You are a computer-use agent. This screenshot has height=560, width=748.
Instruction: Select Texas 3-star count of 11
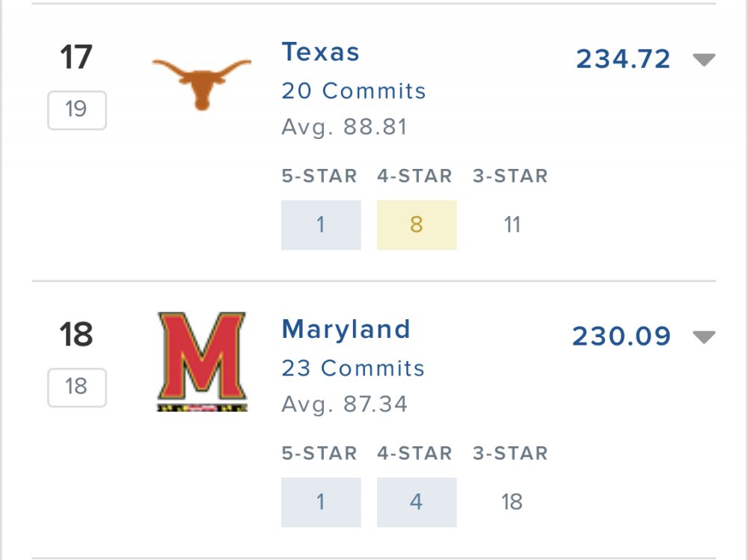coord(512,225)
